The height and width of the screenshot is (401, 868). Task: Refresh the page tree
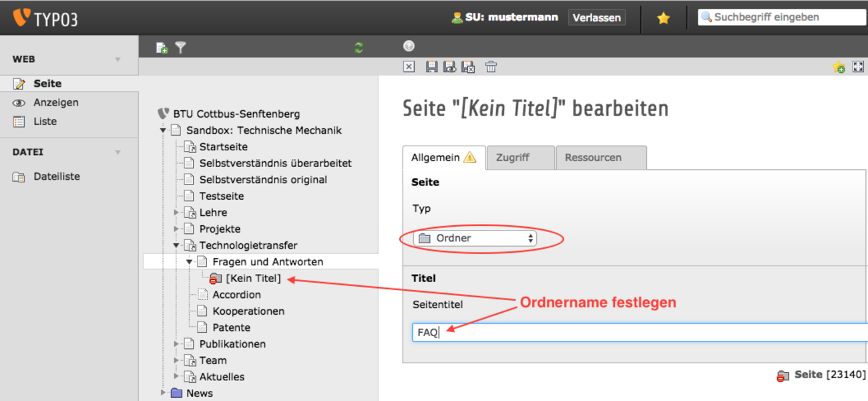359,47
